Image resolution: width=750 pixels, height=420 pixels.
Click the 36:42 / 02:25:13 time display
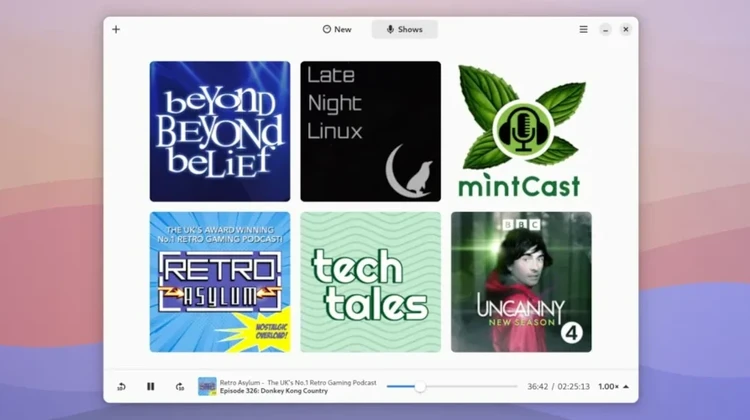(558, 387)
